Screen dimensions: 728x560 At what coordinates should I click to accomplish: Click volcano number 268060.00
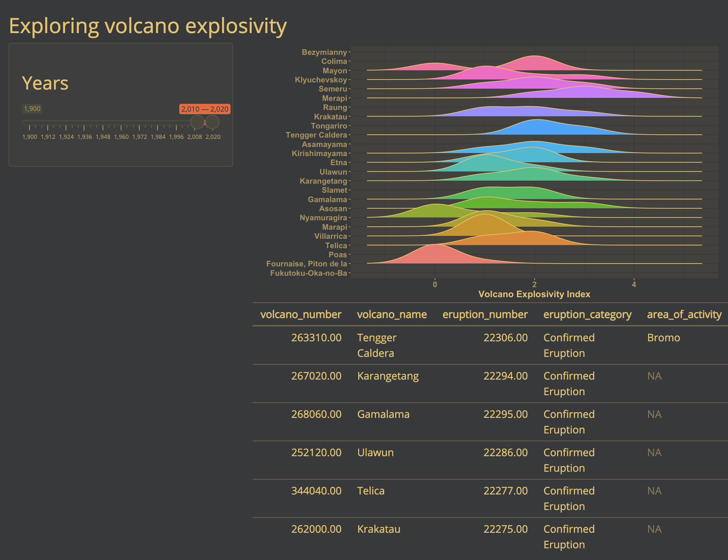[316, 414]
